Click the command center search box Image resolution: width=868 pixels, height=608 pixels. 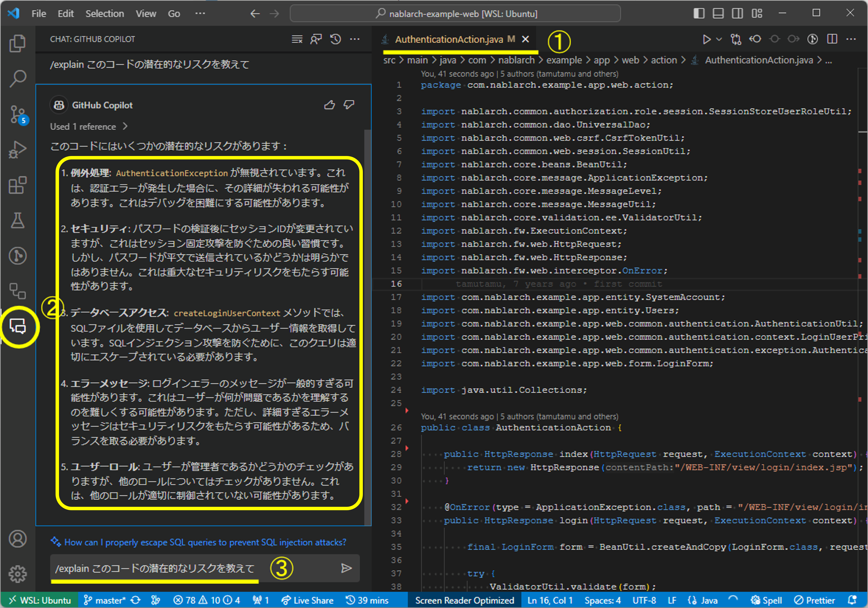click(x=456, y=14)
